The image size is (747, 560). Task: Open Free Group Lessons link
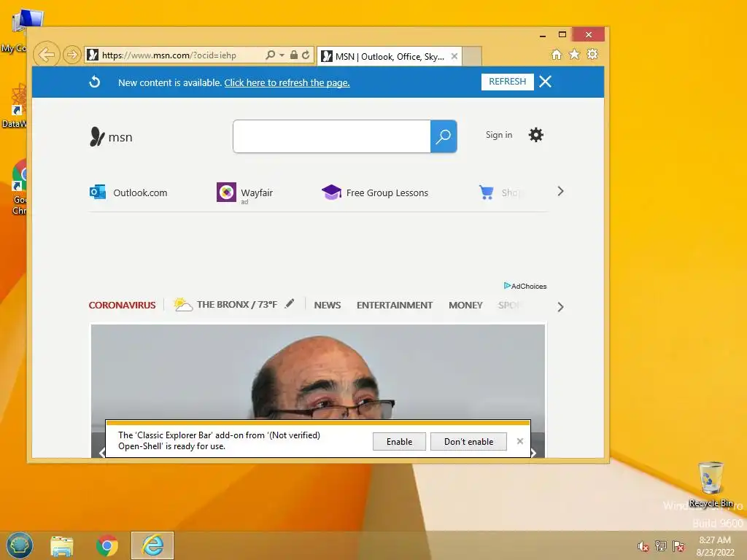point(376,192)
